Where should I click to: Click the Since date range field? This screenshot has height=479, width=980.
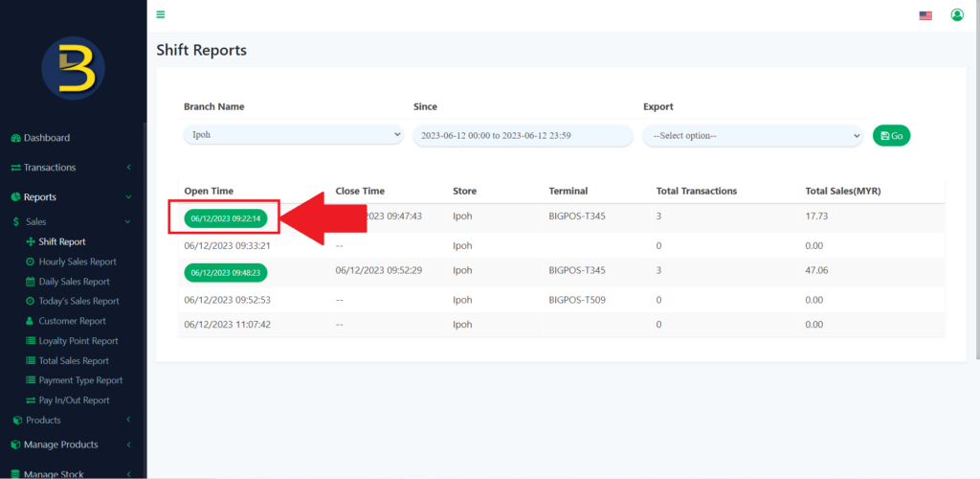click(523, 136)
